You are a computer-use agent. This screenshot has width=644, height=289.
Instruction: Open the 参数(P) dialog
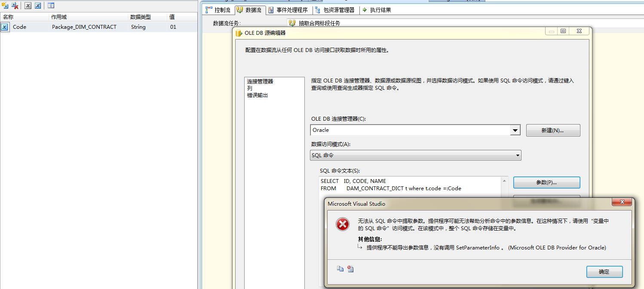pos(546,182)
